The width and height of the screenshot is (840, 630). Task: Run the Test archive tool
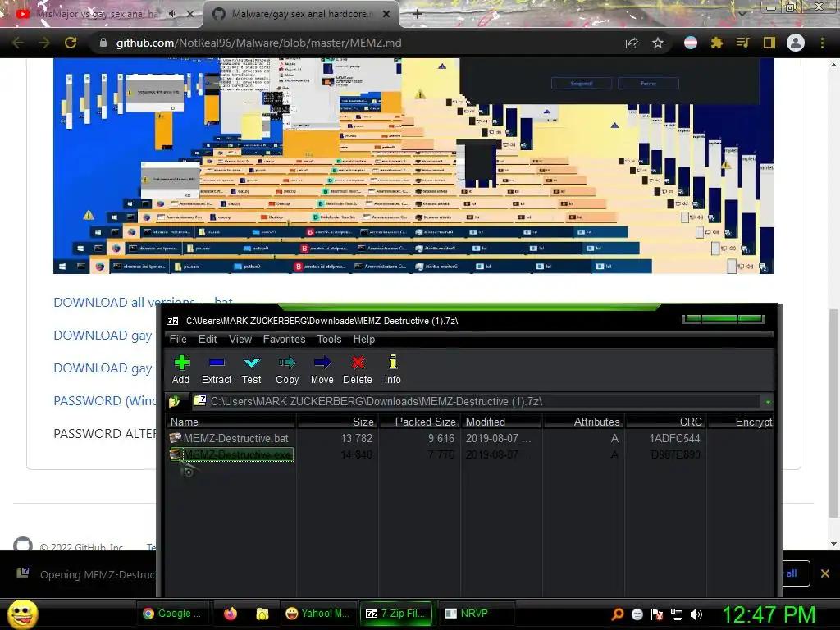pyautogui.click(x=251, y=370)
